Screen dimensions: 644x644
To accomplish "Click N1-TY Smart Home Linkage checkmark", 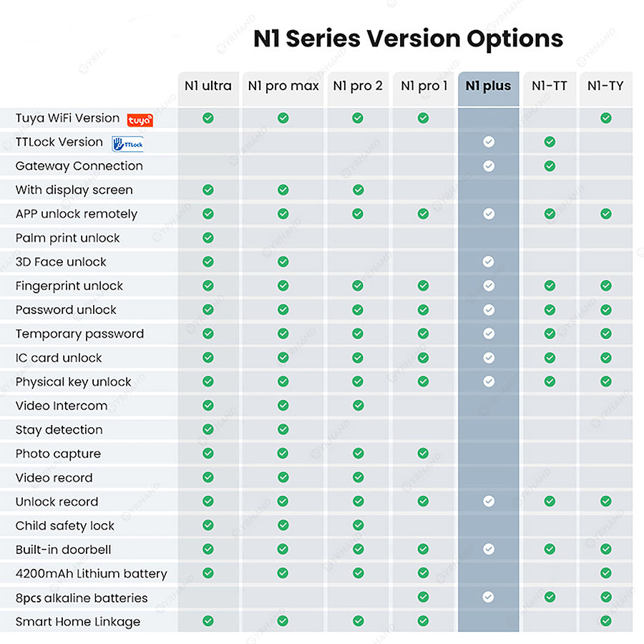I will [606, 621].
